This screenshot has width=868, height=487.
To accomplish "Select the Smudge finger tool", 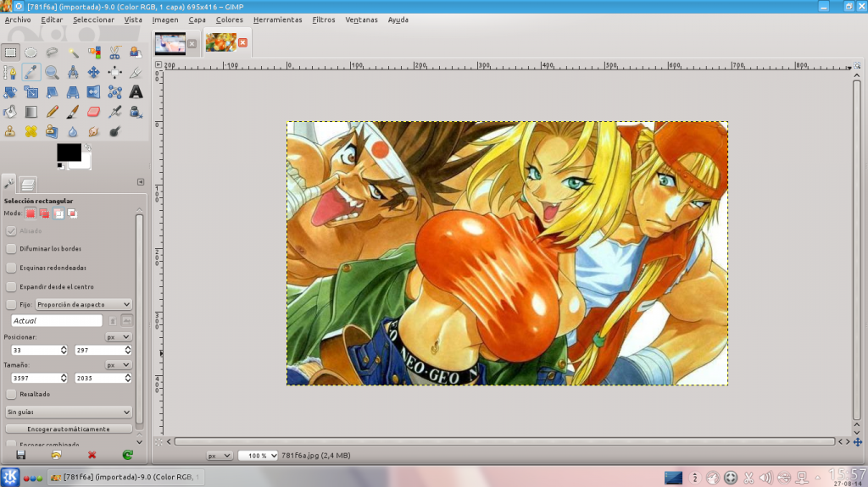I will click(x=94, y=132).
